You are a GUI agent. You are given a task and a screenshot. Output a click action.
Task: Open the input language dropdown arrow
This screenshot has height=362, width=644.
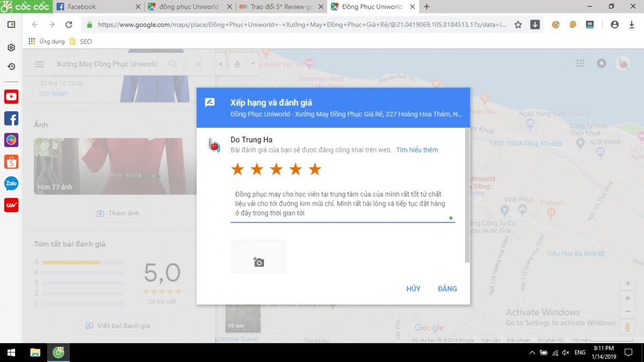[253, 64]
